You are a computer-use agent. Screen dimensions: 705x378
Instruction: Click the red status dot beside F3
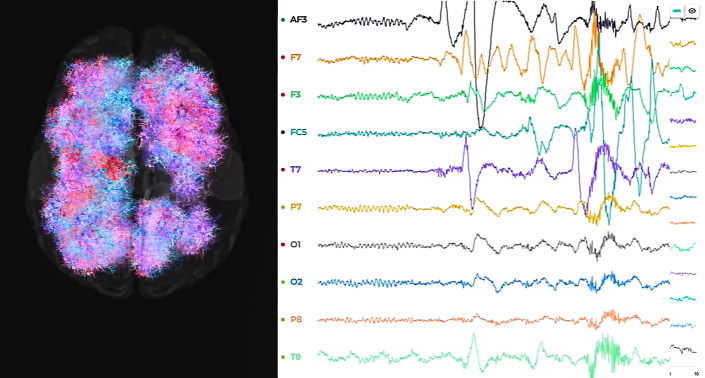coord(283,95)
